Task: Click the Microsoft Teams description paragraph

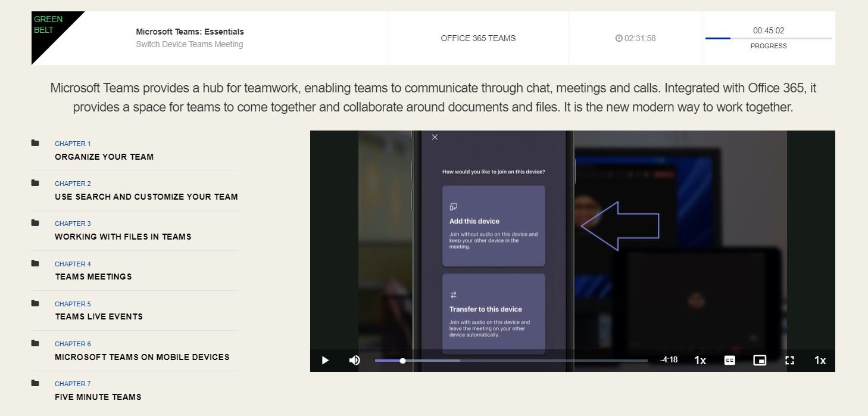Action: (x=433, y=98)
